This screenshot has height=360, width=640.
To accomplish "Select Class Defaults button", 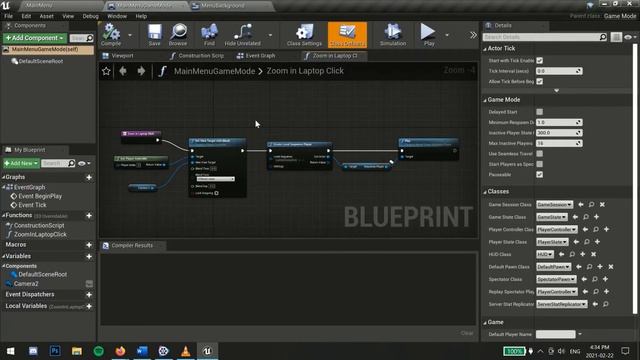I will pyautogui.click(x=347, y=35).
